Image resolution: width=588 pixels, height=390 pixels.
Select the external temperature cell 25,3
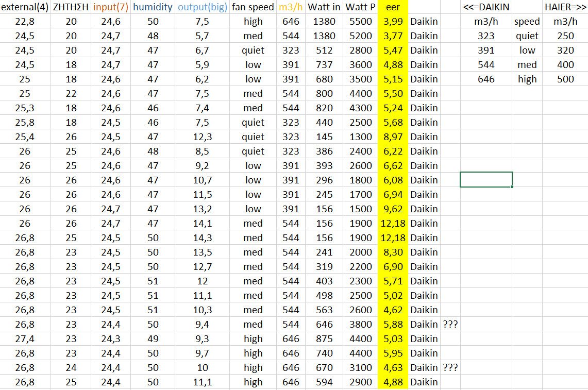tap(25, 108)
